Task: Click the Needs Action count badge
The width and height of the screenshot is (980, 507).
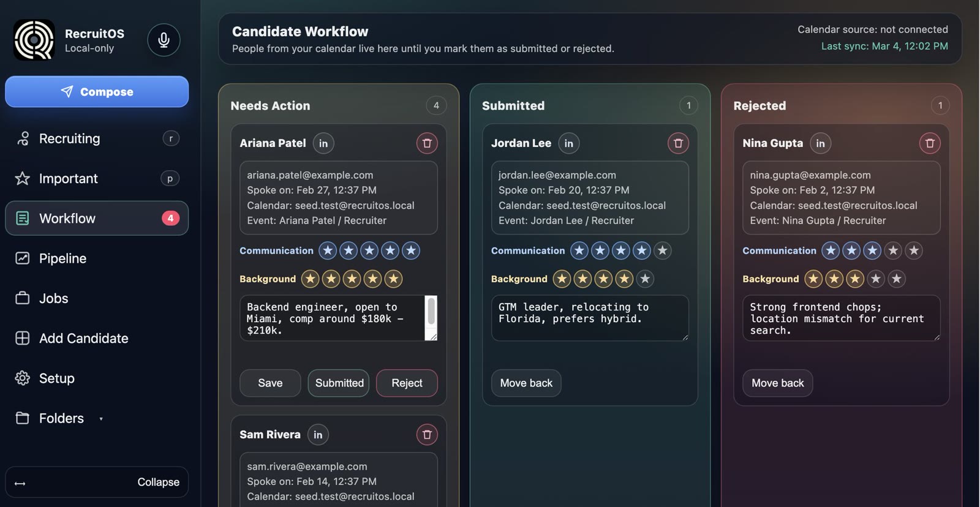Action: click(x=436, y=105)
